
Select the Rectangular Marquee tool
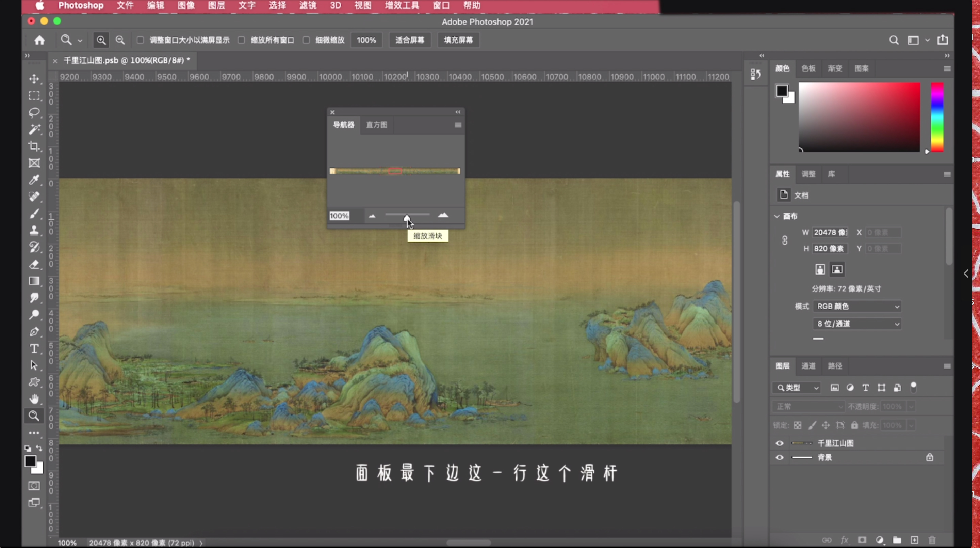click(34, 96)
